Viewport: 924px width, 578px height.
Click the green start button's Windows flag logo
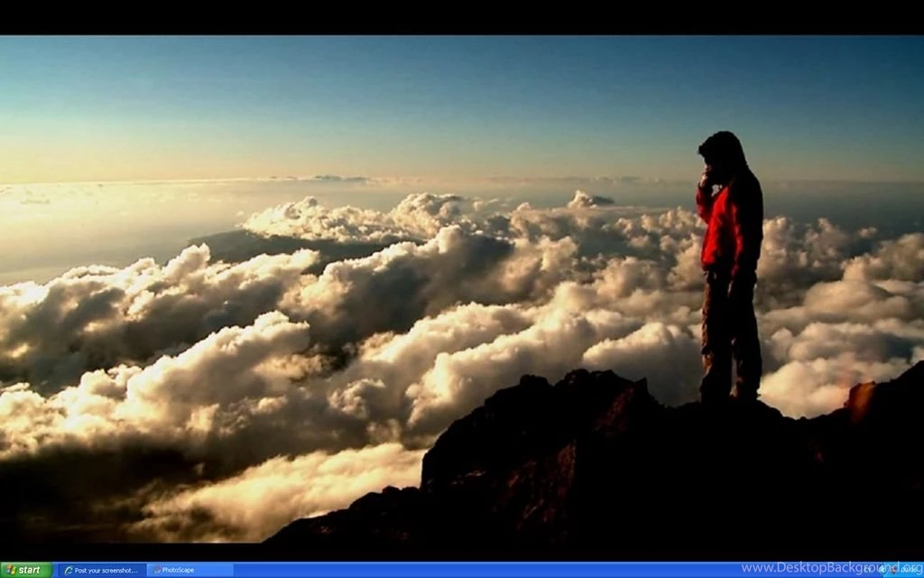pyautogui.click(x=11, y=570)
